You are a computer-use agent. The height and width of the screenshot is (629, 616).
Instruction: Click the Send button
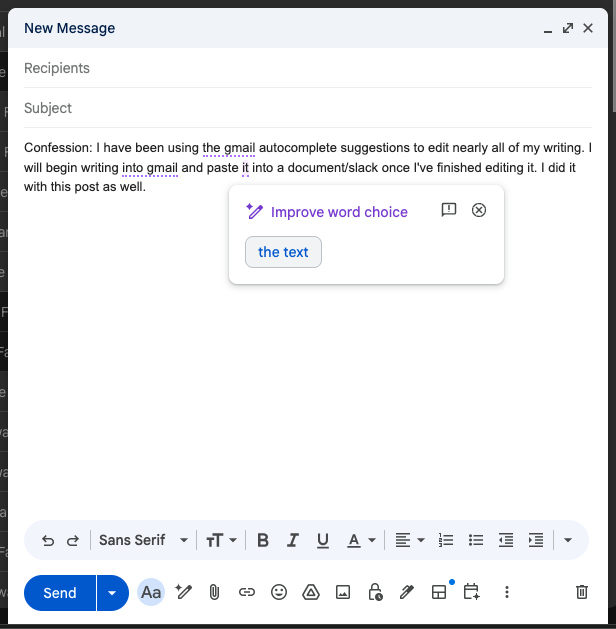point(60,593)
